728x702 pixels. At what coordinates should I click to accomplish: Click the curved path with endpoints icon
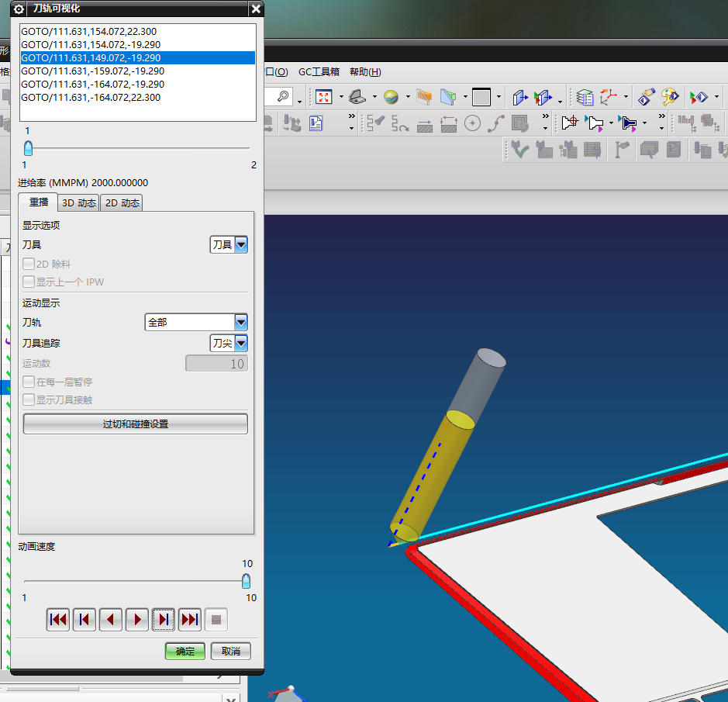coord(496,123)
